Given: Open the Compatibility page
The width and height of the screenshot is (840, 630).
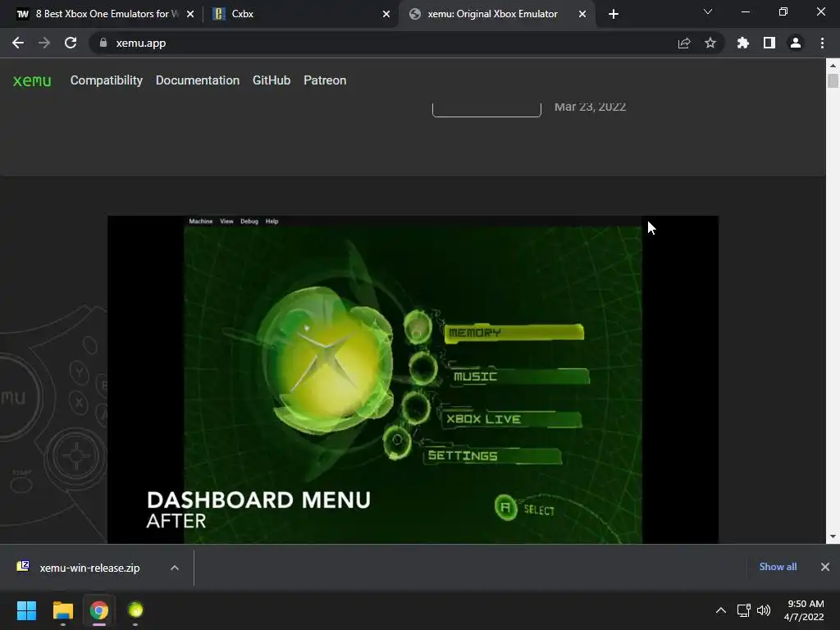Looking at the screenshot, I should click(x=107, y=80).
